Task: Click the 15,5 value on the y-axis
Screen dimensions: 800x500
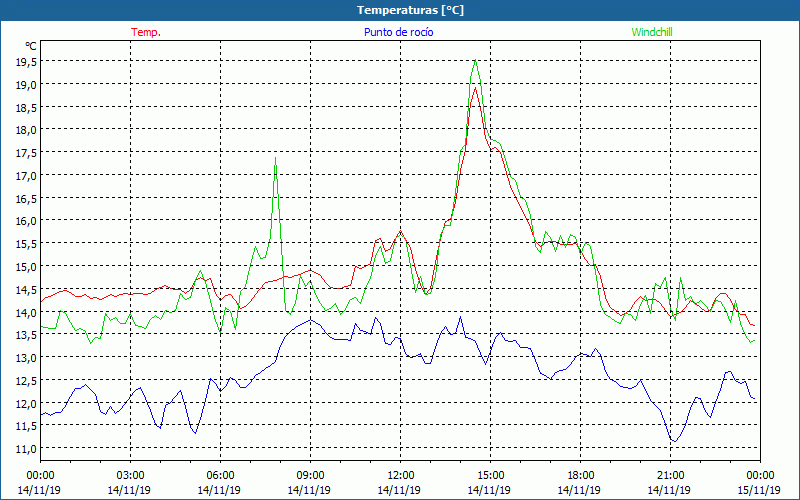Action: click(27, 243)
